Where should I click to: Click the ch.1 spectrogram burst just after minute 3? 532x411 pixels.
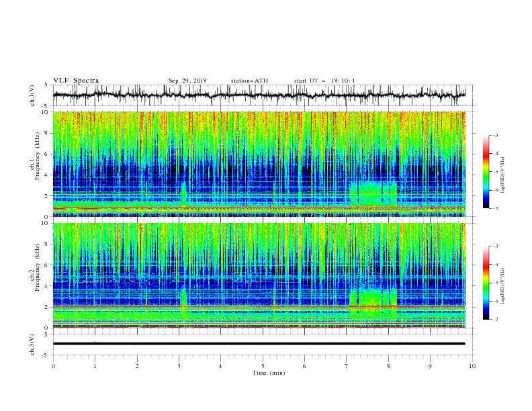(183, 194)
